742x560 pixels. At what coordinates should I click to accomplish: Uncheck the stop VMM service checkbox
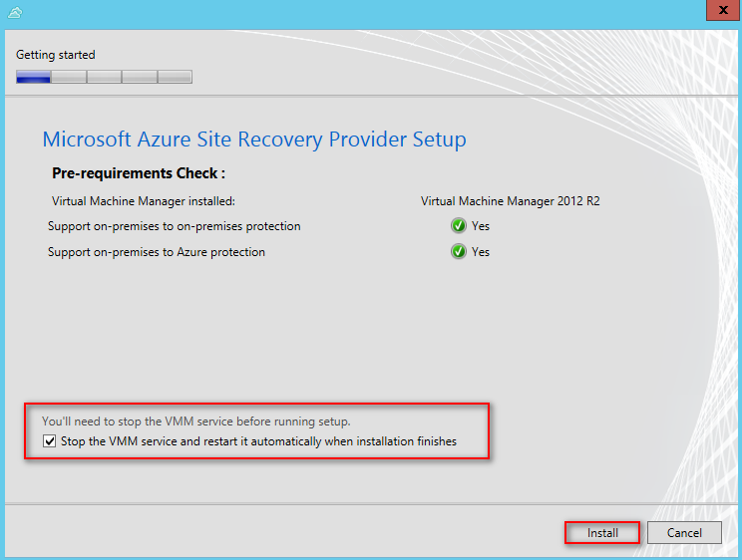50,441
